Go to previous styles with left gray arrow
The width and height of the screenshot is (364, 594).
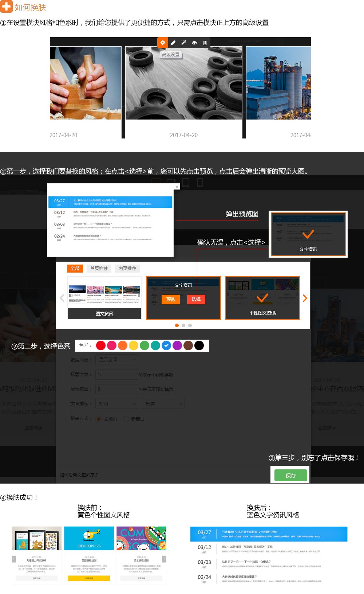pyautogui.click(x=62, y=298)
